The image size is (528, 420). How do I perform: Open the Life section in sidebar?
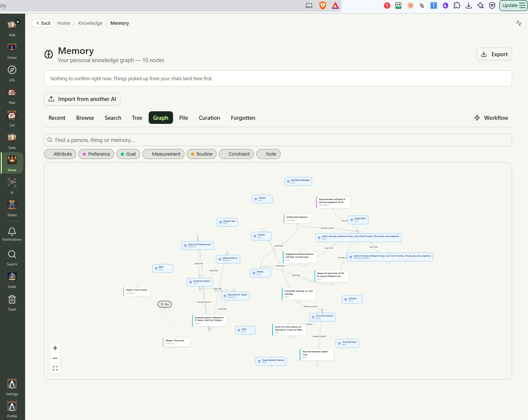(x=12, y=74)
